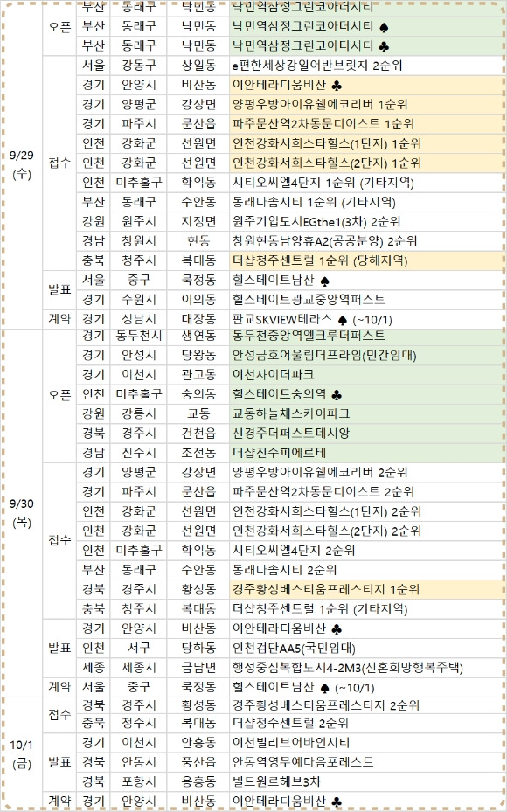
Task: Click 힐스테이트광교중앙역퍼스트 entry
Action: [309, 300]
